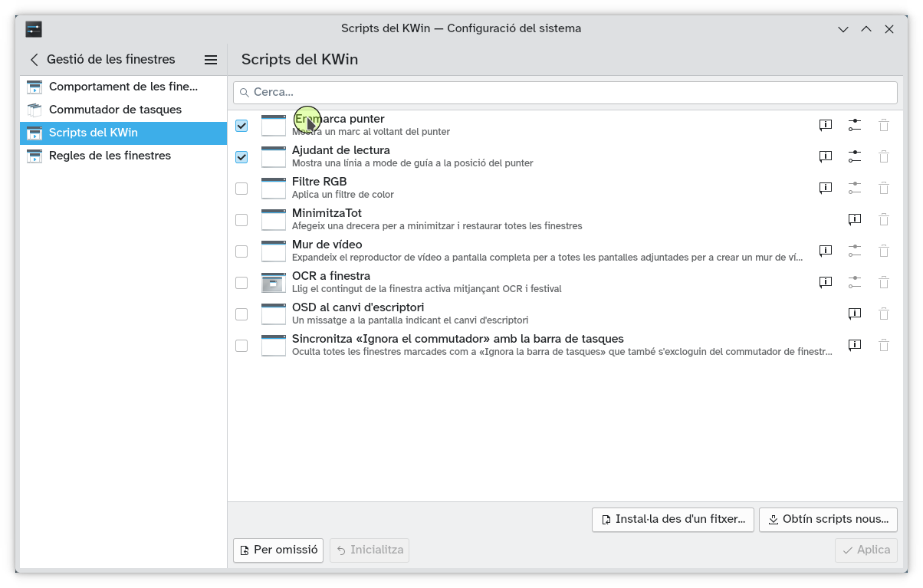The height and width of the screenshot is (588, 923).
Task: Open info for the Sincronitza «Ignora el commutador» script
Action: pos(855,345)
